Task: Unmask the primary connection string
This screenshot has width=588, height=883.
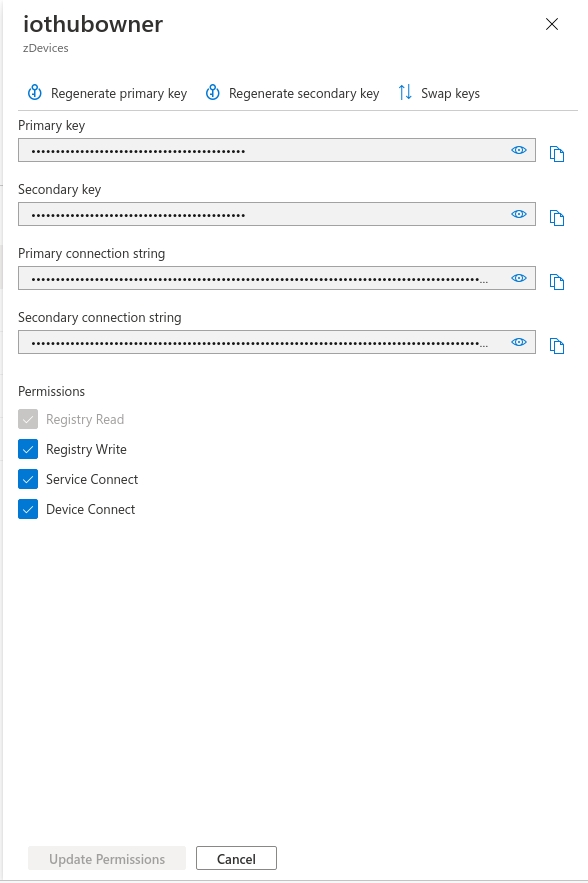Action: (x=519, y=278)
